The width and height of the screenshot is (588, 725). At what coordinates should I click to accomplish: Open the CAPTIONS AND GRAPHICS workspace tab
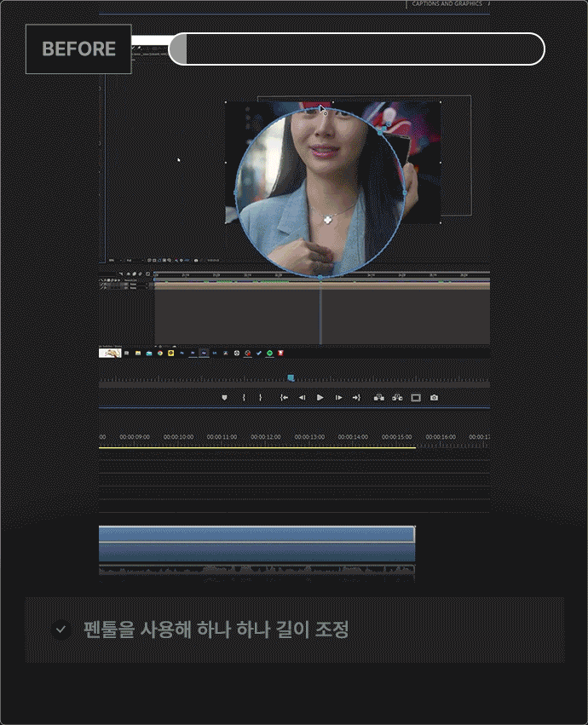pyautogui.click(x=447, y=3)
